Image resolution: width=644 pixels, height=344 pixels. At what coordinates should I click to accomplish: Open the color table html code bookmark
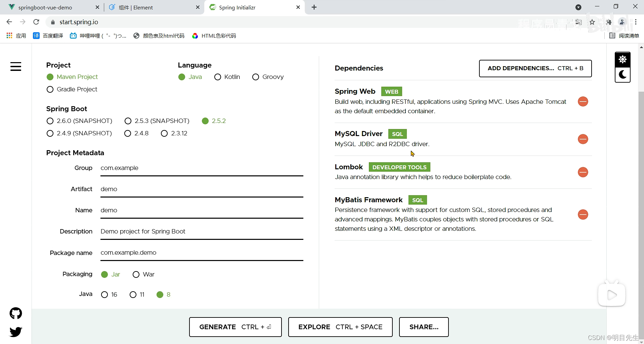pos(159,36)
